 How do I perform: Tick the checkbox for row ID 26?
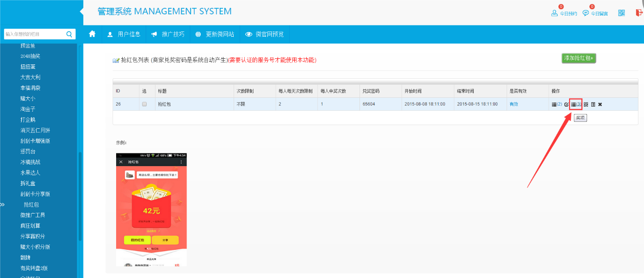click(x=144, y=104)
